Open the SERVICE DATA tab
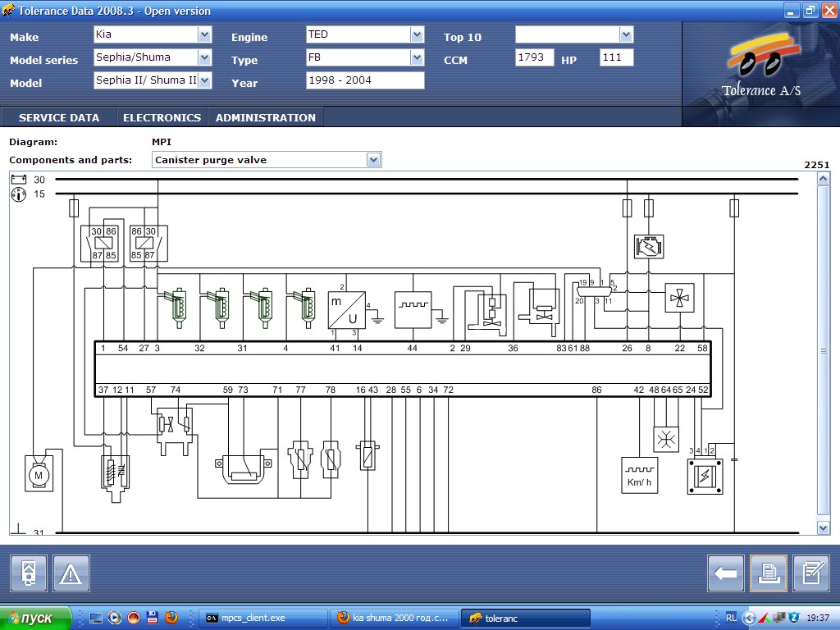The image size is (840, 630). pyautogui.click(x=59, y=117)
